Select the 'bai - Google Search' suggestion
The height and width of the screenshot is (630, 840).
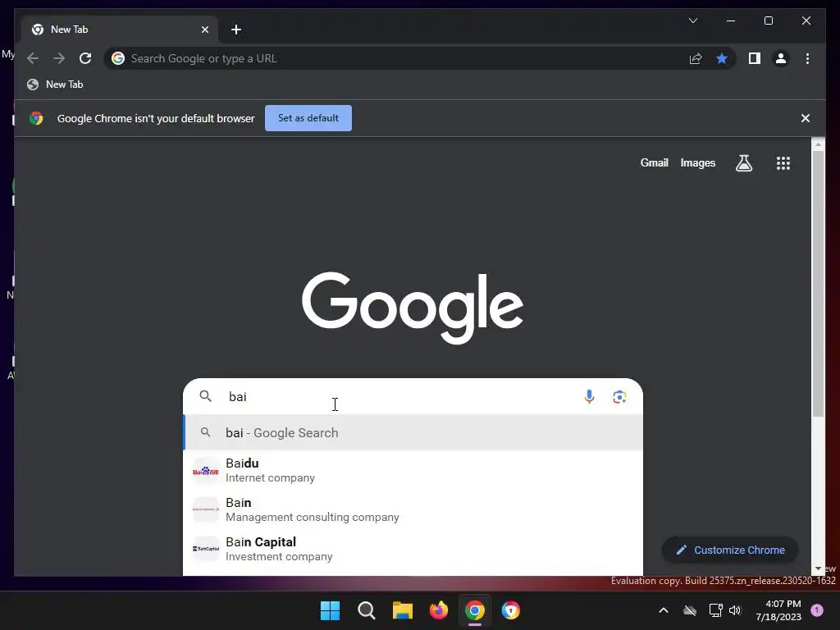point(413,432)
